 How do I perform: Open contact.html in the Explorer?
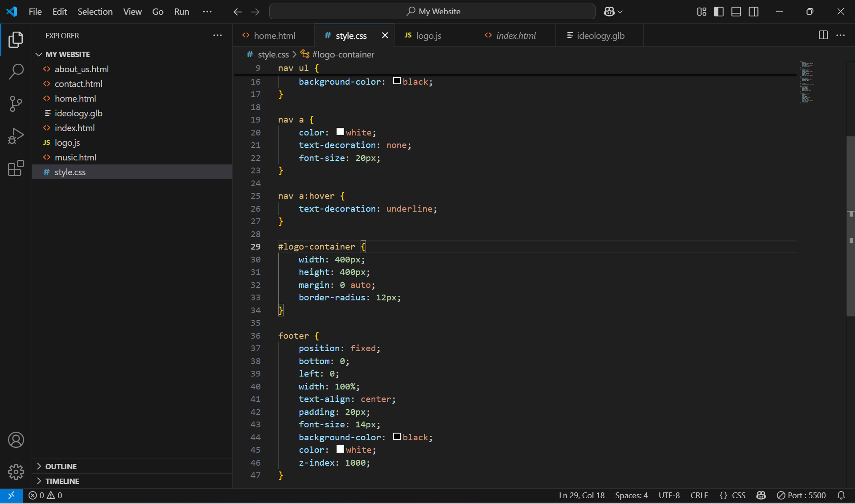[132, 84]
